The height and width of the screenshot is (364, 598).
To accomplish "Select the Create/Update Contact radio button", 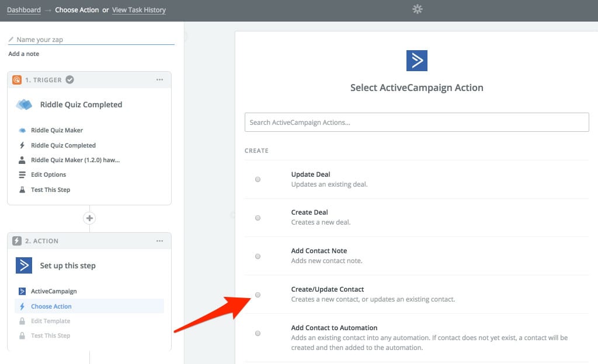I will click(258, 295).
